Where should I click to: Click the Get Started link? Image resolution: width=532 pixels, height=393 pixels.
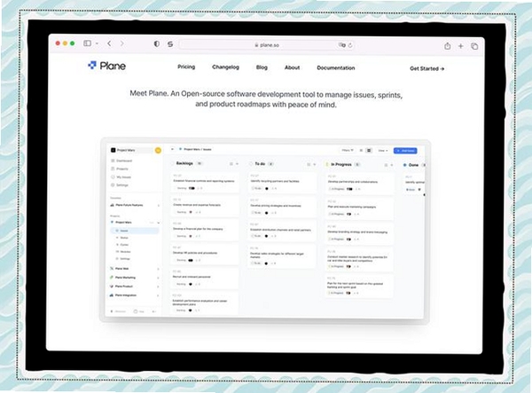(x=427, y=68)
